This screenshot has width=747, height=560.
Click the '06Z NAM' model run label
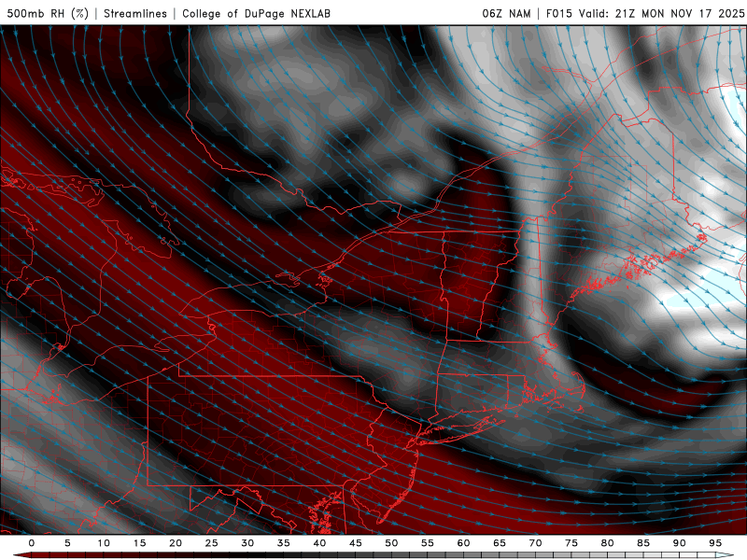pyautogui.click(x=506, y=13)
